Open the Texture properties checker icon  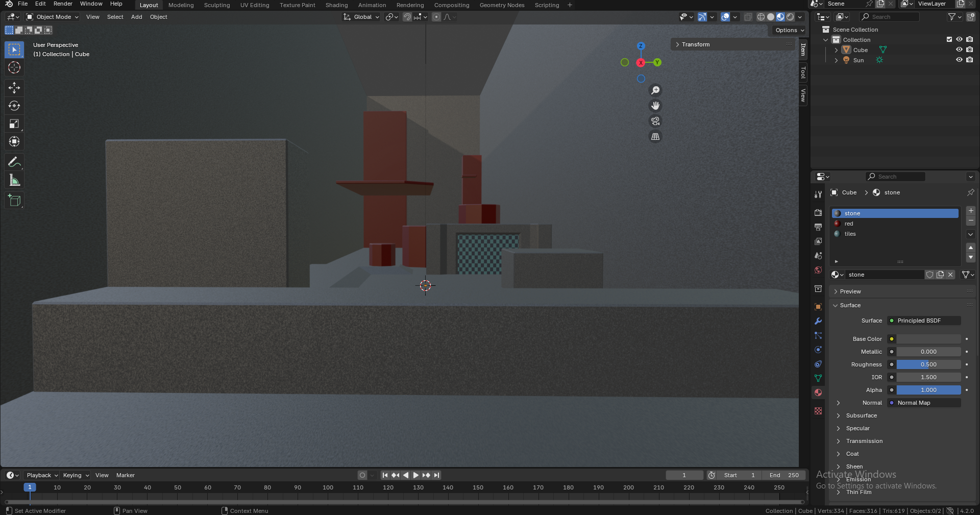click(818, 411)
